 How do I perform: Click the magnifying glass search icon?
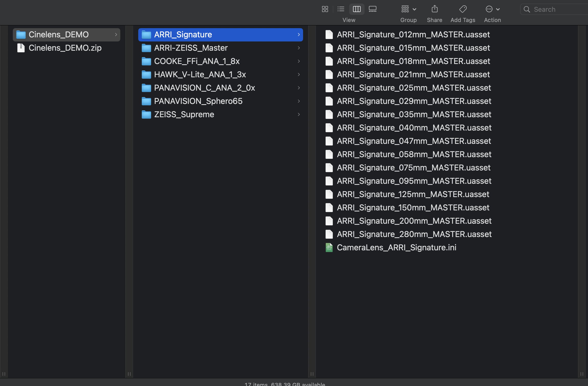click(x=527, y=9)
